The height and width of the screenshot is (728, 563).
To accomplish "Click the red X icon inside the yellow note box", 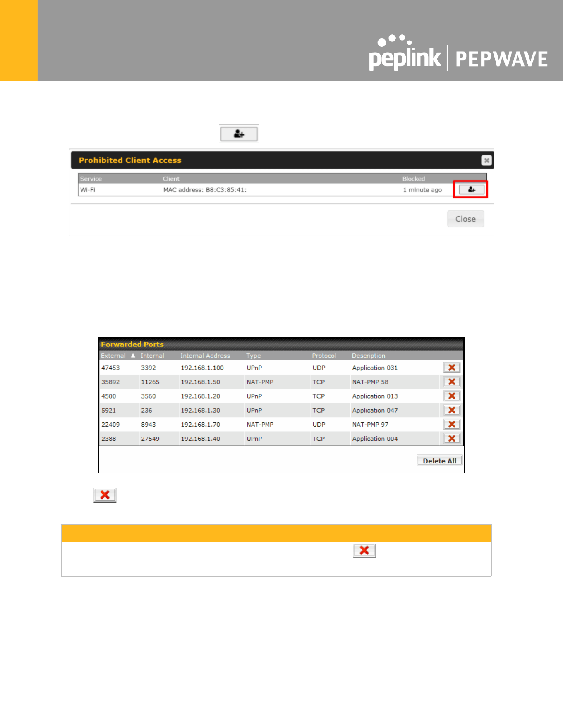I will (364, 551).
